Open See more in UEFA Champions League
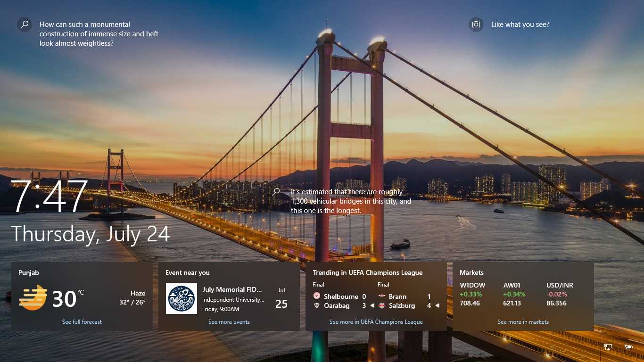 coord(376,322)
